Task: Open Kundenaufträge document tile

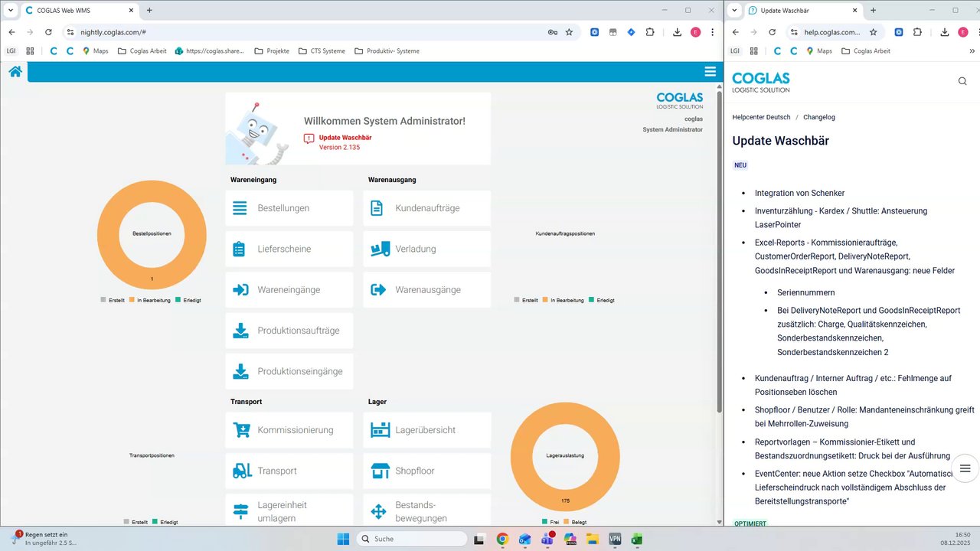Action: (427, 208)
